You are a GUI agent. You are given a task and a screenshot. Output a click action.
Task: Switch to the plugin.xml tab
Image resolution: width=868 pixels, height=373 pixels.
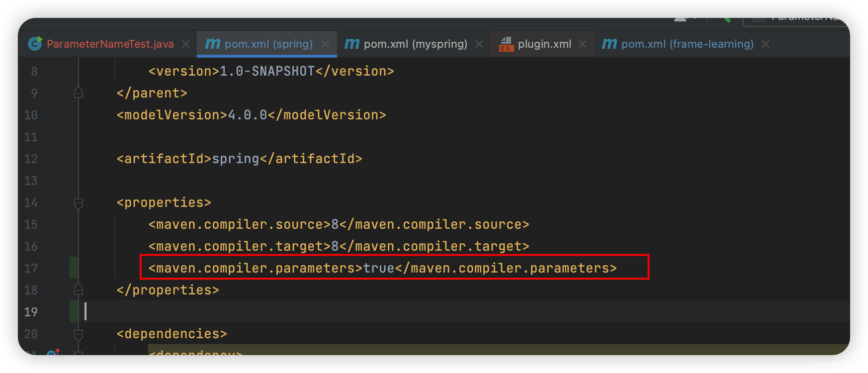point(544,44)
